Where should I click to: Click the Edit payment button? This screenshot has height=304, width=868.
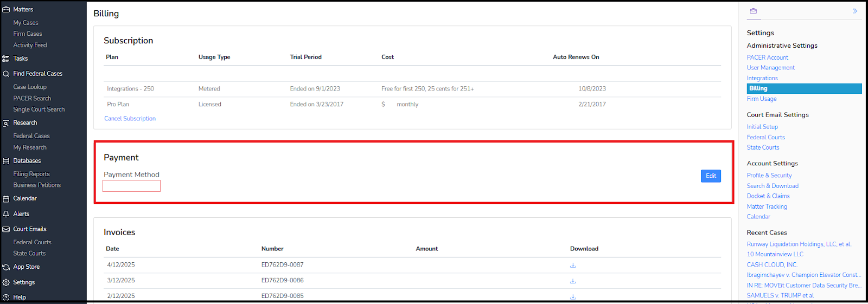(711, 176)
